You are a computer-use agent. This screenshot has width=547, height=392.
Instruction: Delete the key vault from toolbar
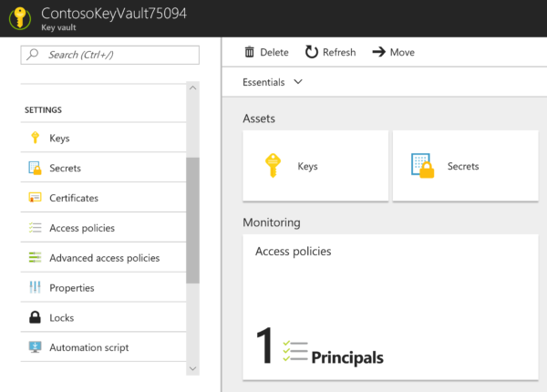pos(266,52)
